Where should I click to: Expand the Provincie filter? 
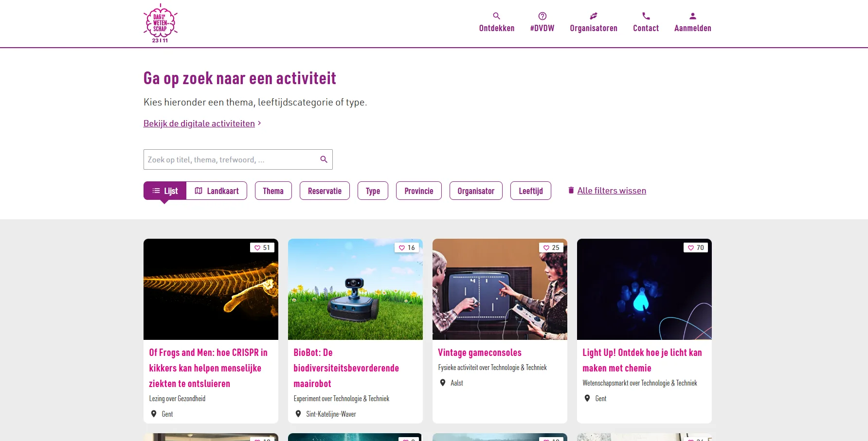(418, 191)
